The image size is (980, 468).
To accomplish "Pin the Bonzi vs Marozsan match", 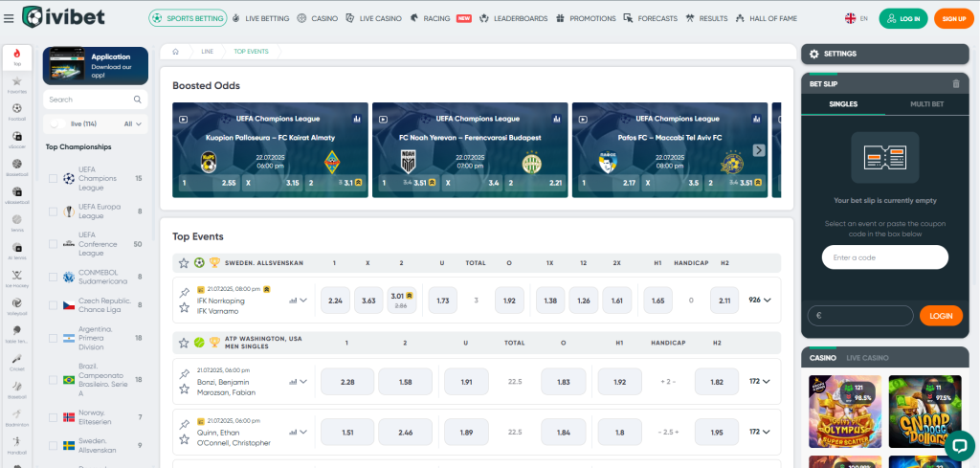I will tap(185, 373).
